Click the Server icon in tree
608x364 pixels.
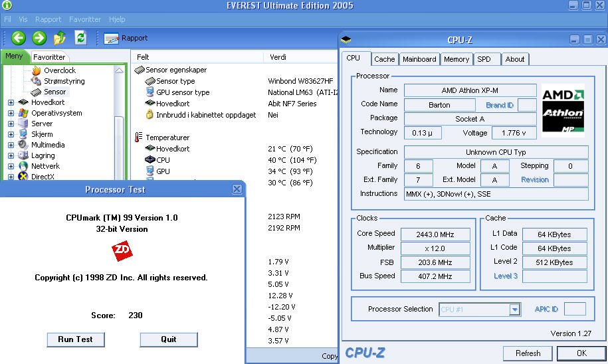(23, 124)
